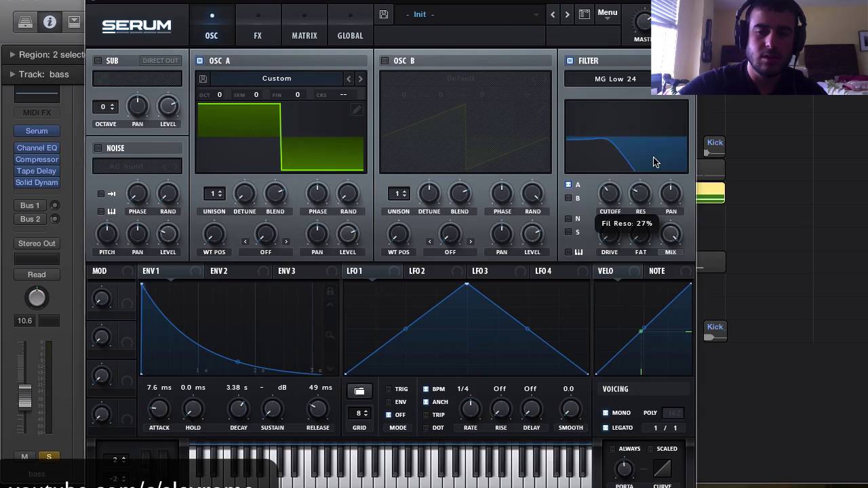Click the channel strip volume fader
This screenshot has width=868, height=488.
click(24, 397)
